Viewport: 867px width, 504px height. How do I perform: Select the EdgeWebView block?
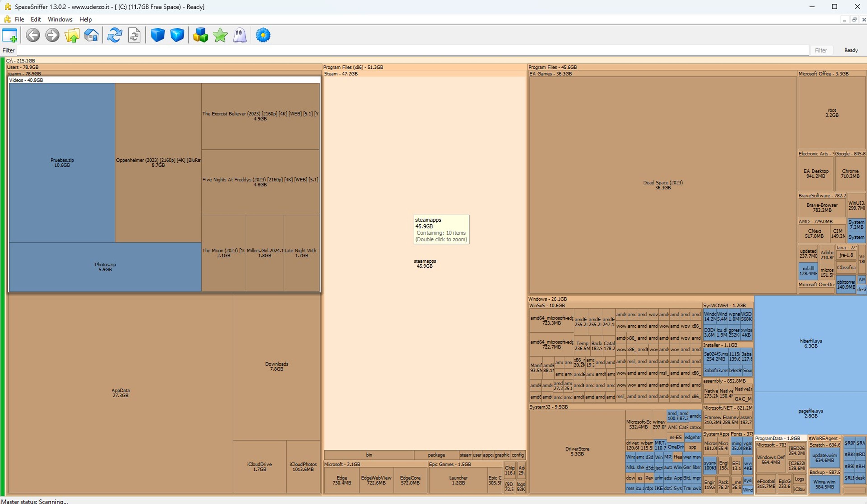pos(376,480)
